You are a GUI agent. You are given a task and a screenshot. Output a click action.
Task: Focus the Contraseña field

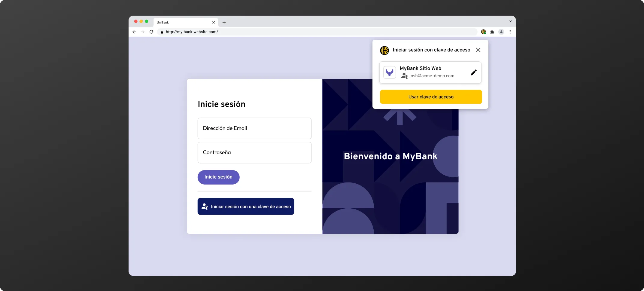(x=254, y=153)
